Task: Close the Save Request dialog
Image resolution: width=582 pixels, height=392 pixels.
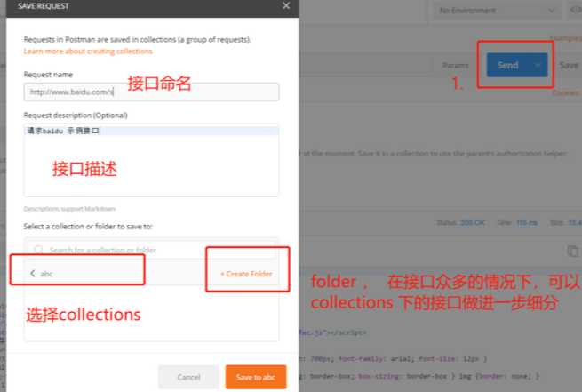Action: 286,5
